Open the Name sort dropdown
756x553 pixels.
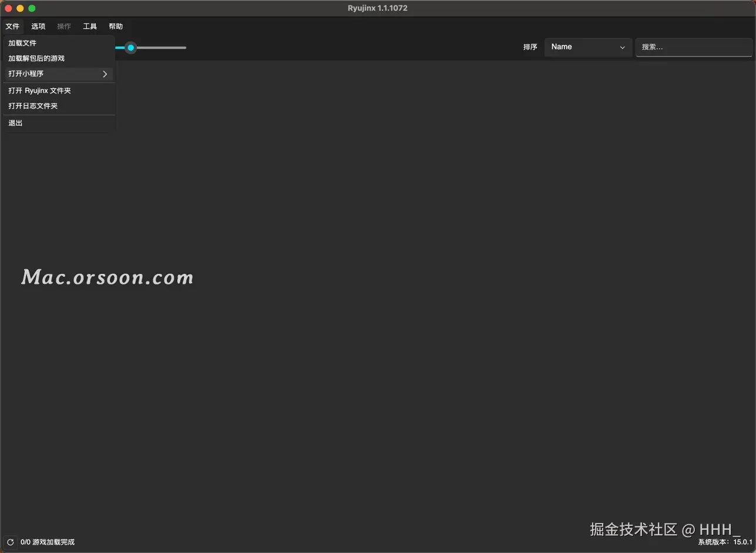pos(588,47)
